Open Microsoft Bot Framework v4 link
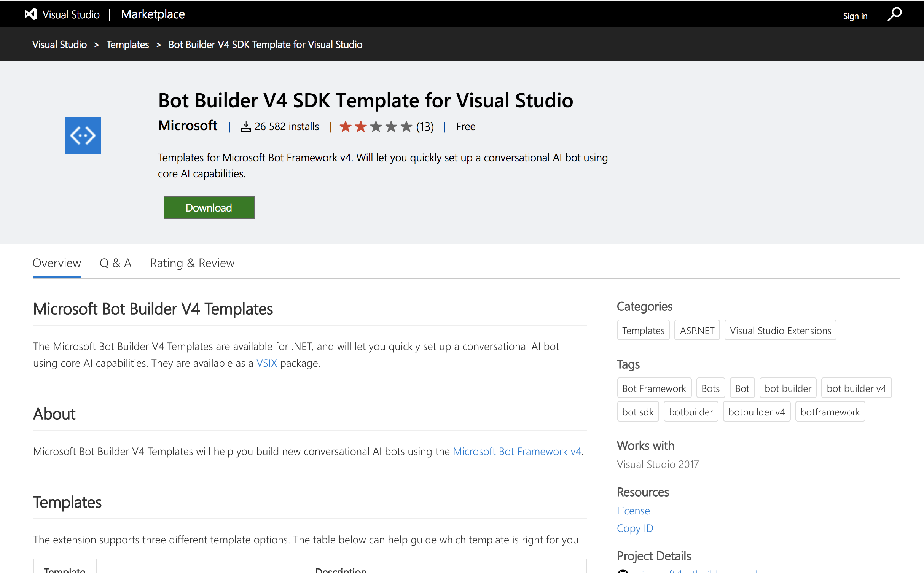This screenshot has width=924, height=573. tap(517, 451)
